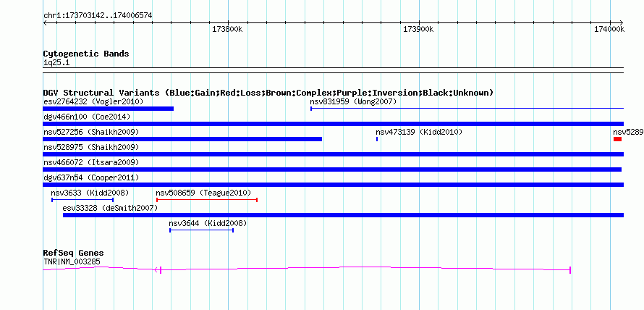This screenshot has height=310, width=644.
Task: Select the 1q25.1 cytogenetic band label
Action: click(56, 62)
